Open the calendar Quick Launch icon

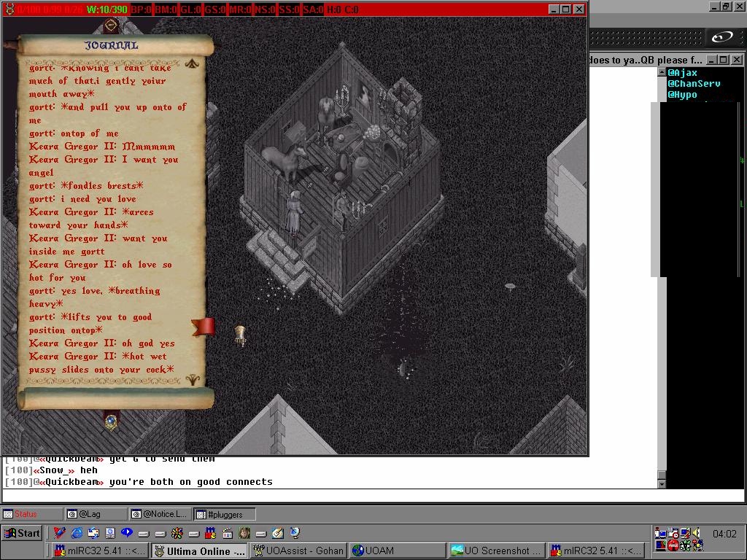[228, 533]
